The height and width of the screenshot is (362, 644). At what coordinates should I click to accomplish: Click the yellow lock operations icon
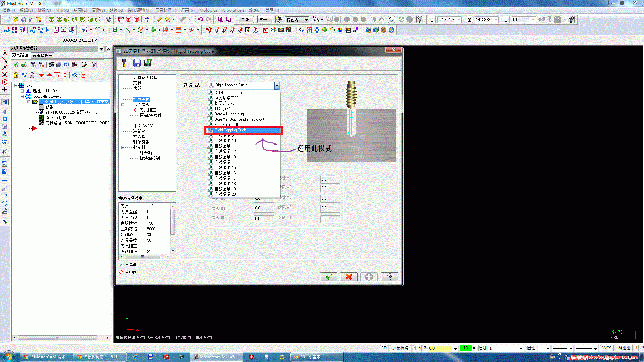coord(16,75)
